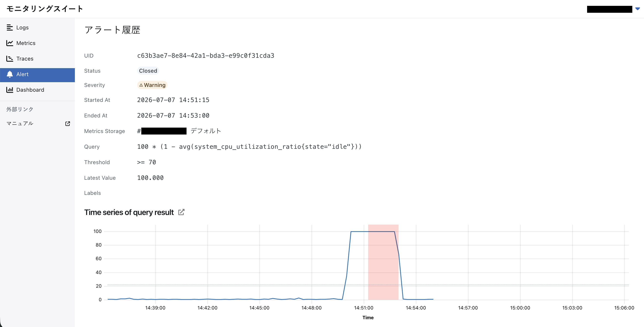The image size is (644, 327).
Task: Click the モニタリングスイート title
Action: [45, 9]
